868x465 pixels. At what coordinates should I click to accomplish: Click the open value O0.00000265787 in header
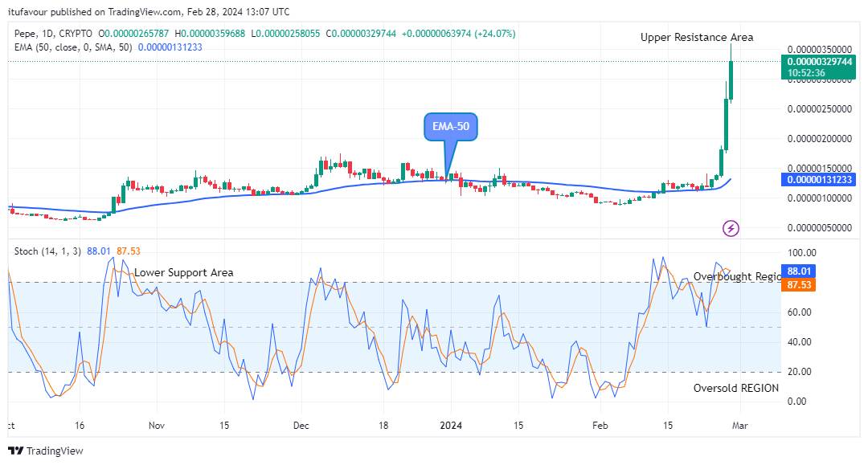point(133,34)
